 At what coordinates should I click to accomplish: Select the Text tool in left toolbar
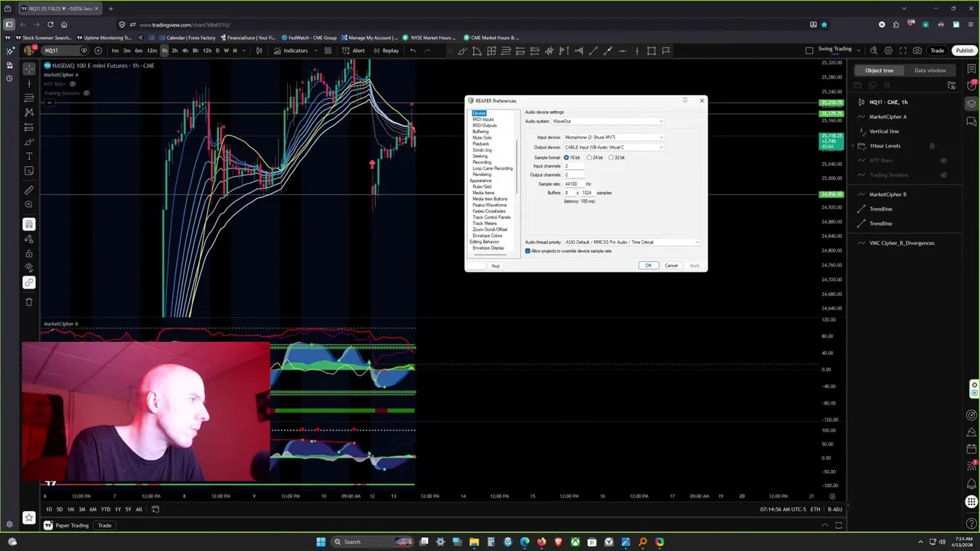tap(29, 156)
